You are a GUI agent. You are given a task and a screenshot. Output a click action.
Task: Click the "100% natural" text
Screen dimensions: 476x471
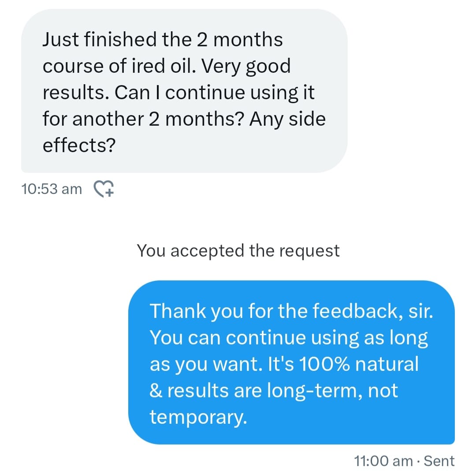coord(358,364)
